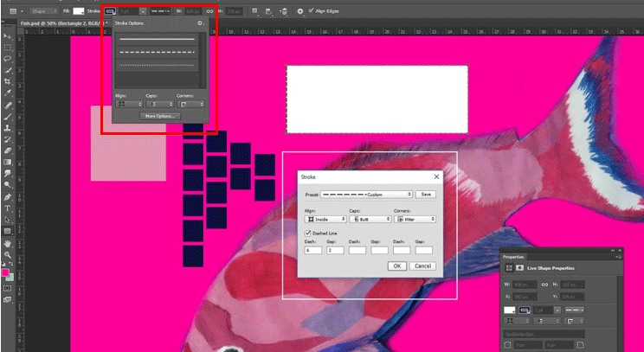This screenshot has width=644, height=352.
Task: Select the Eyedropper tool
Action: click(x=8, y=93)
